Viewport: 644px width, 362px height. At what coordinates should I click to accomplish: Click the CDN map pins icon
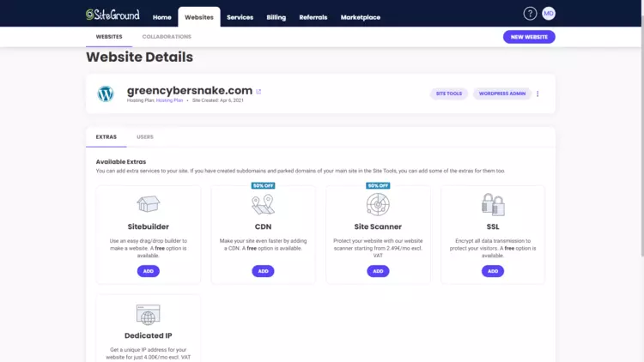click(x=264, y=204)
